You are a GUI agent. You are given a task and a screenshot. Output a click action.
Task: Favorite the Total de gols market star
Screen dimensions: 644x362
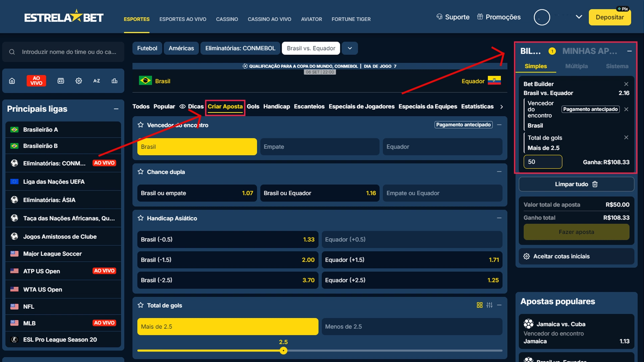pos(141,305)
